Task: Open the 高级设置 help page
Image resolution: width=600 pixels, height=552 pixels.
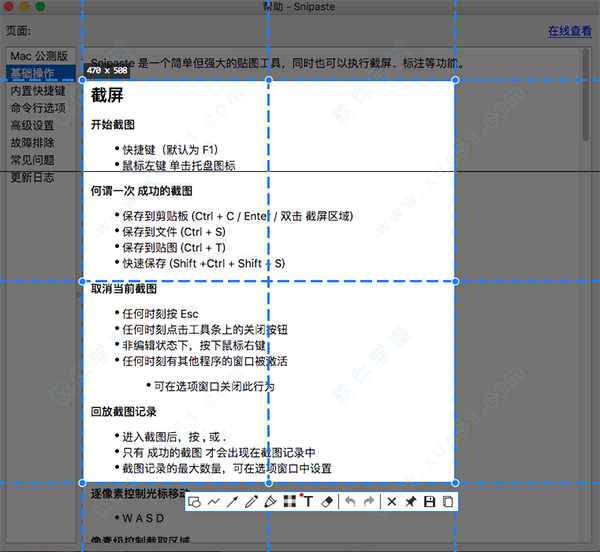Action: point(32,126)
